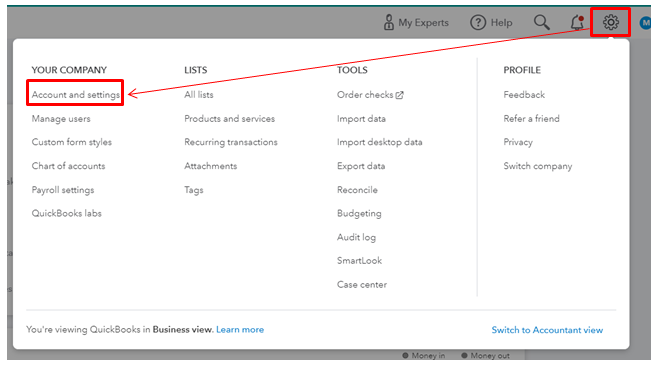The height and width of the screenshot is (384, 667).
Task: Open Attachments list
Action: point(211,166)
